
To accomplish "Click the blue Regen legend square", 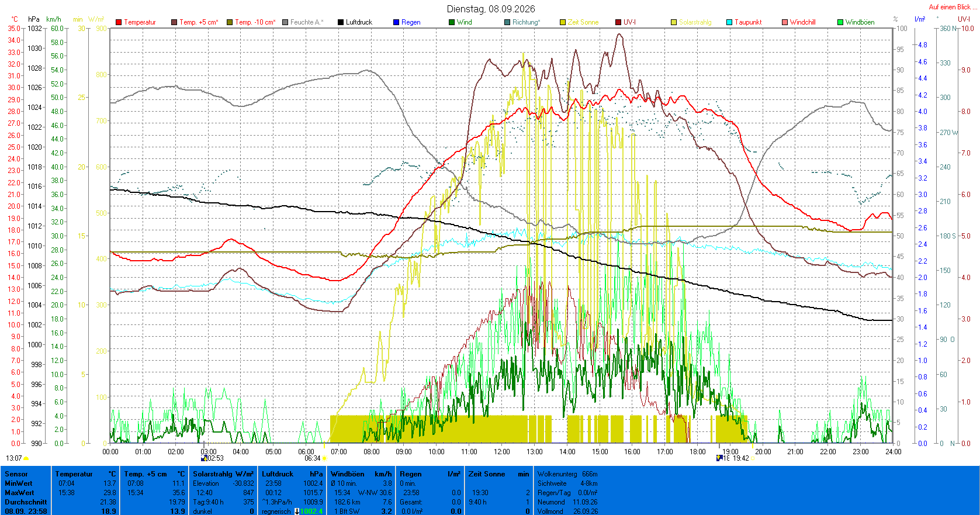I will point(396,22).
